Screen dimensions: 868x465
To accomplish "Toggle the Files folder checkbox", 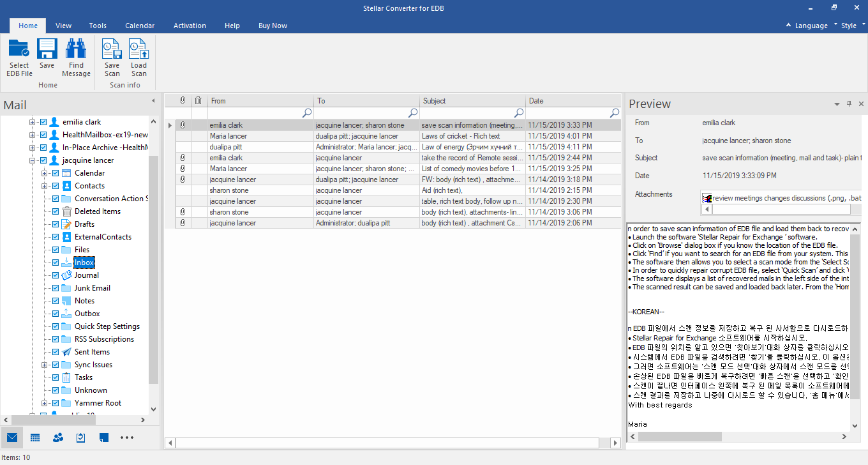I will point(56,250).
